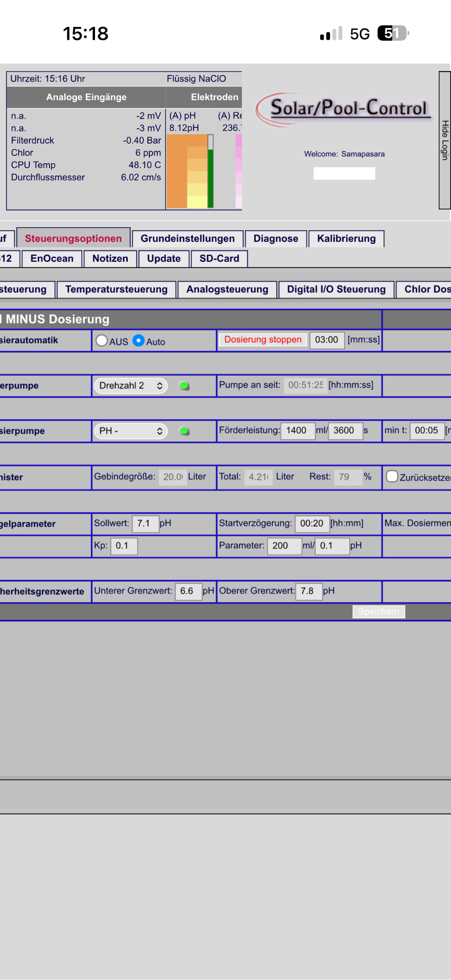Click the Förderleistung ml field showing 1400
Viewport: 451px width, 980px height.
[298, 431]
